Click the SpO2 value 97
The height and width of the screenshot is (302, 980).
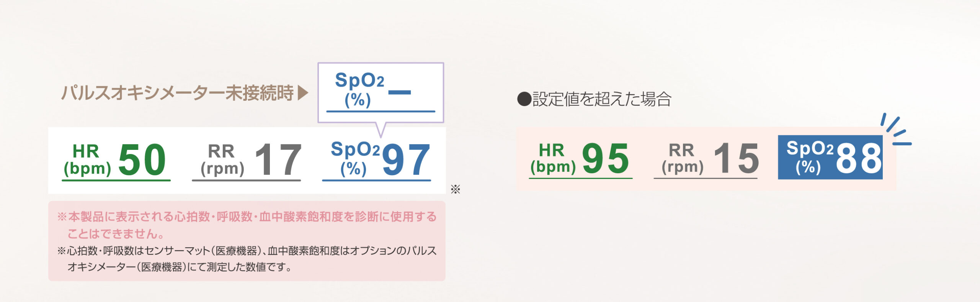tap(406, 159)
